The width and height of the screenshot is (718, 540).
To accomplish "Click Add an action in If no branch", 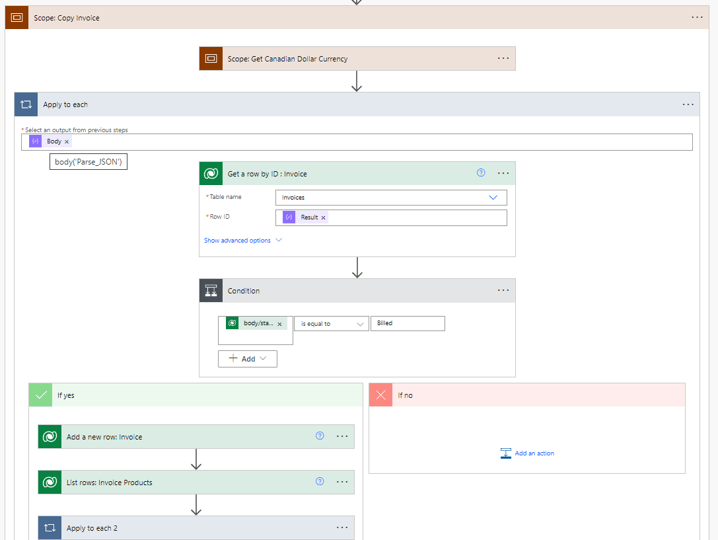I will tap(527, 453).
